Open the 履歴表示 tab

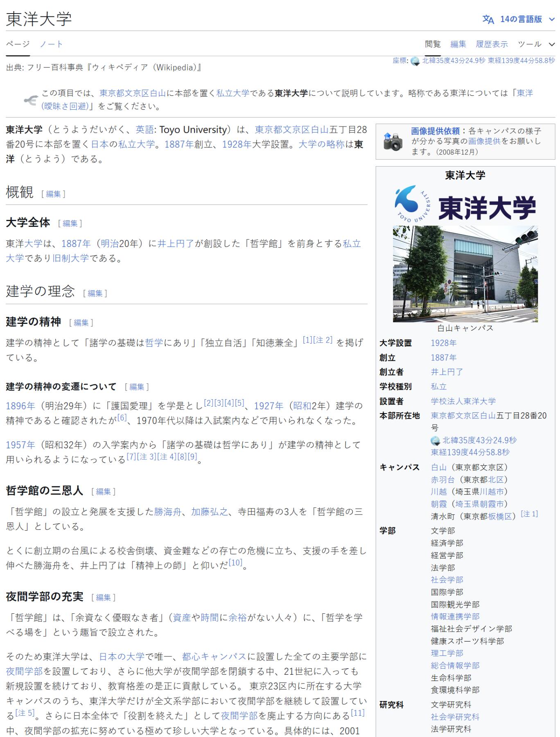(492, 44)
